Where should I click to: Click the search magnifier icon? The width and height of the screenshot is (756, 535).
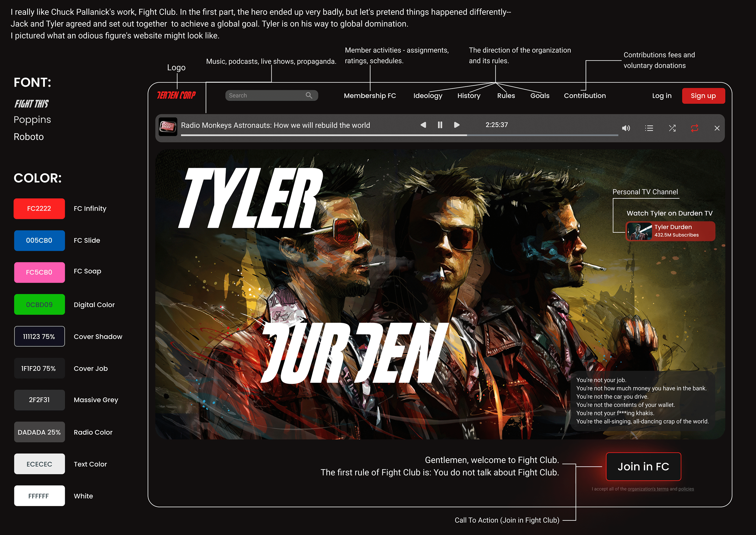(308, 96)
